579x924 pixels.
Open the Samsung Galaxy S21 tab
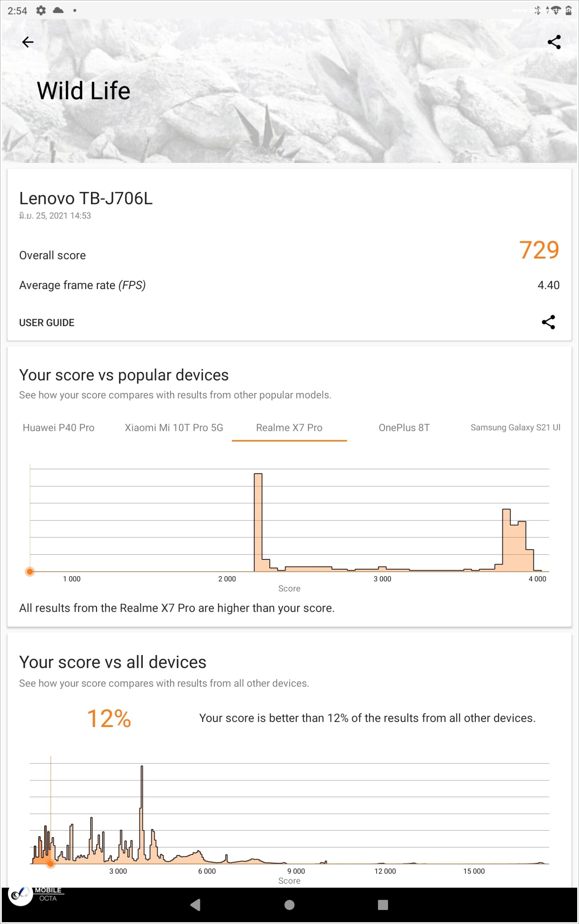coord(515,427)
